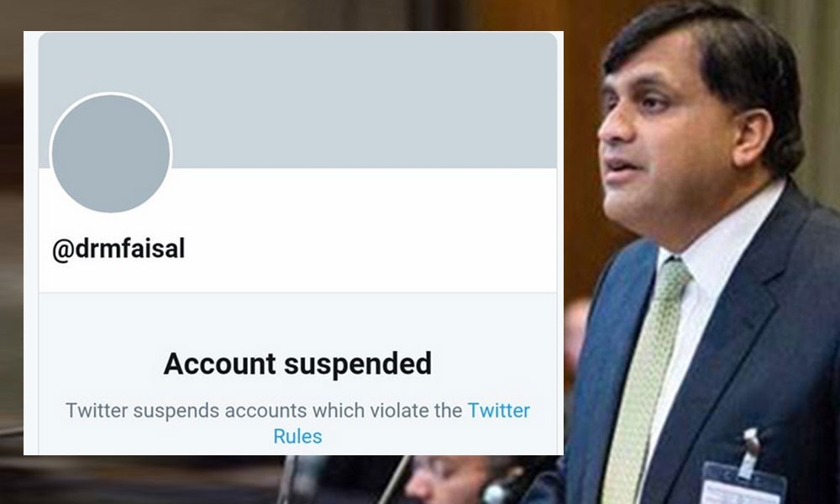840x504 pixels.
Task: Open the blue "Rules" link text
Action: tap(297, 436)
